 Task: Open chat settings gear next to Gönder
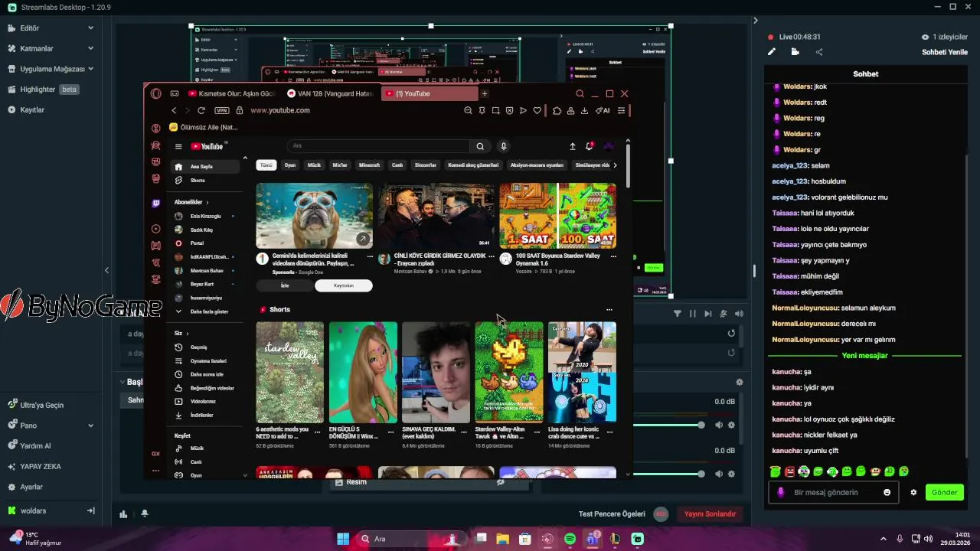click(x=913, y=493)
